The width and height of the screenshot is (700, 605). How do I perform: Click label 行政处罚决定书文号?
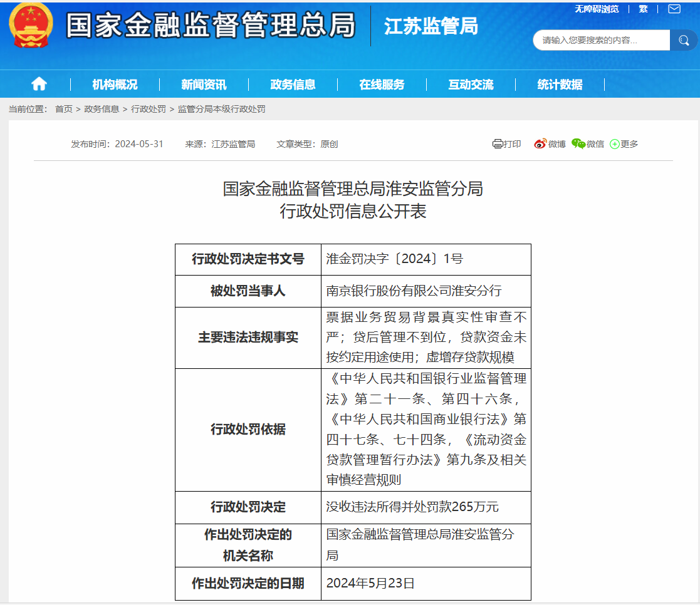(248, 259)
